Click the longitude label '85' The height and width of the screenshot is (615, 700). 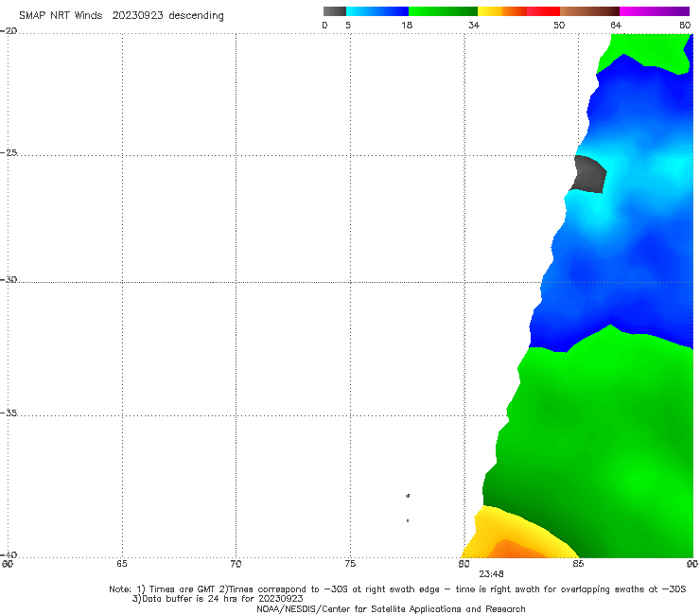pos(578,564)
